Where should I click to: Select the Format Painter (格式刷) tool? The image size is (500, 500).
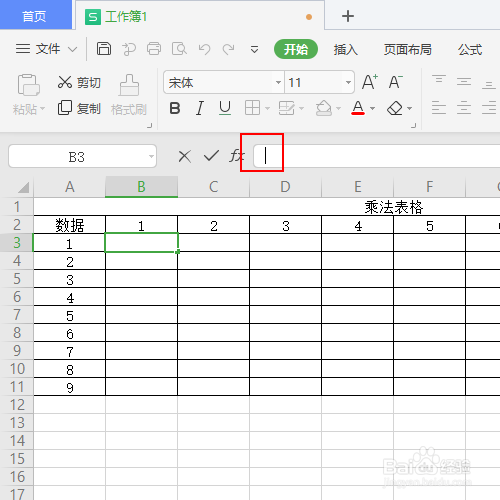click(129, 95)
